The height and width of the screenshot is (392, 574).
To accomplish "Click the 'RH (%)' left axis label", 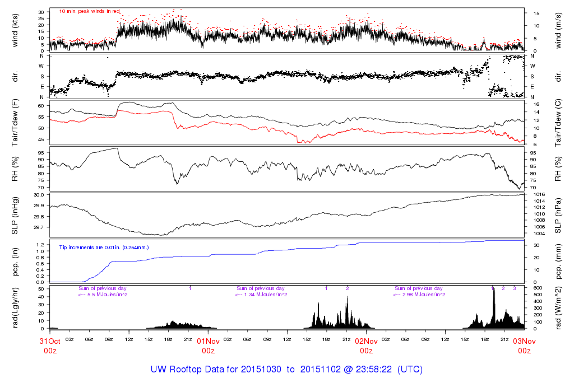I will click(15, 169).
